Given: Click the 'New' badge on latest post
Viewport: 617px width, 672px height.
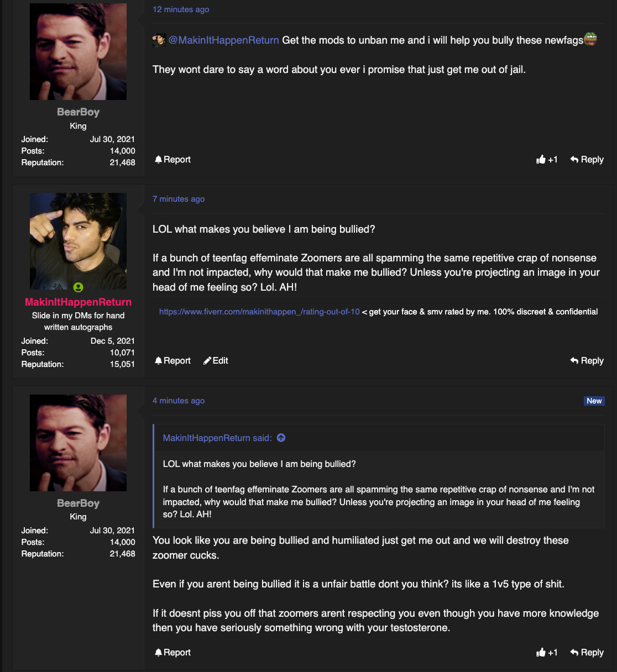Looking at the screenshot, I should tap(594, 401).
